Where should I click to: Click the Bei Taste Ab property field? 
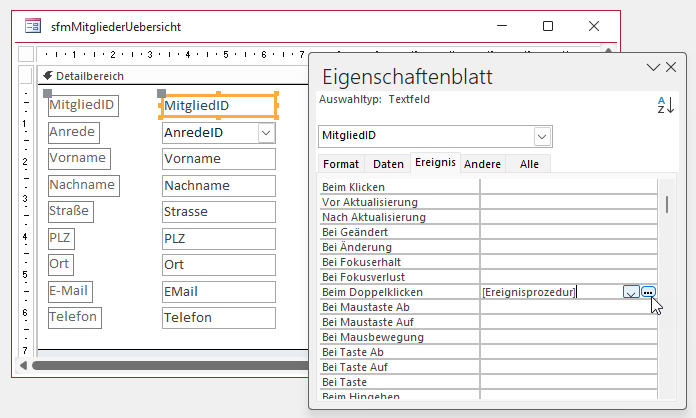(x=569, y=352)
